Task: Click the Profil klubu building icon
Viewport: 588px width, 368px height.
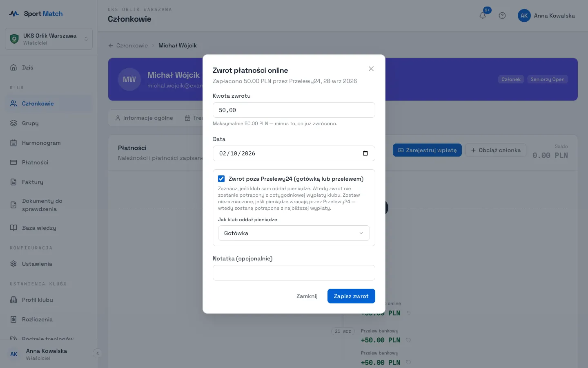Action: 13,300
